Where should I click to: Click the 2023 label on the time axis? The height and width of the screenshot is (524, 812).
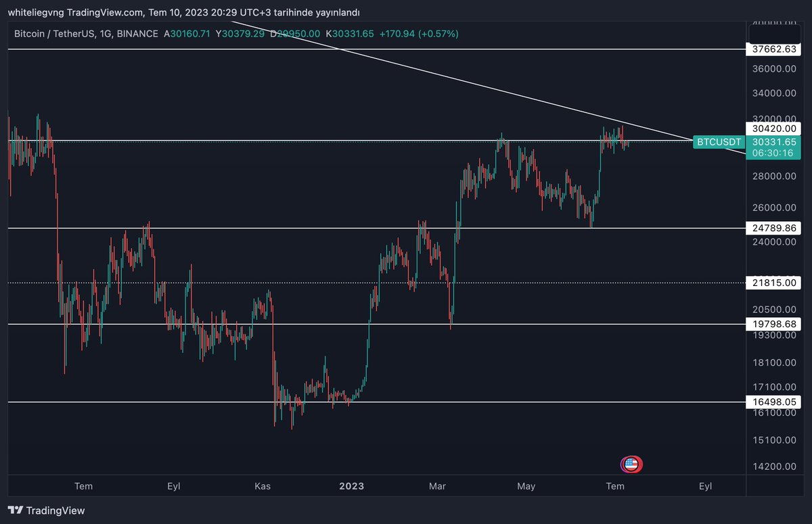351,485
